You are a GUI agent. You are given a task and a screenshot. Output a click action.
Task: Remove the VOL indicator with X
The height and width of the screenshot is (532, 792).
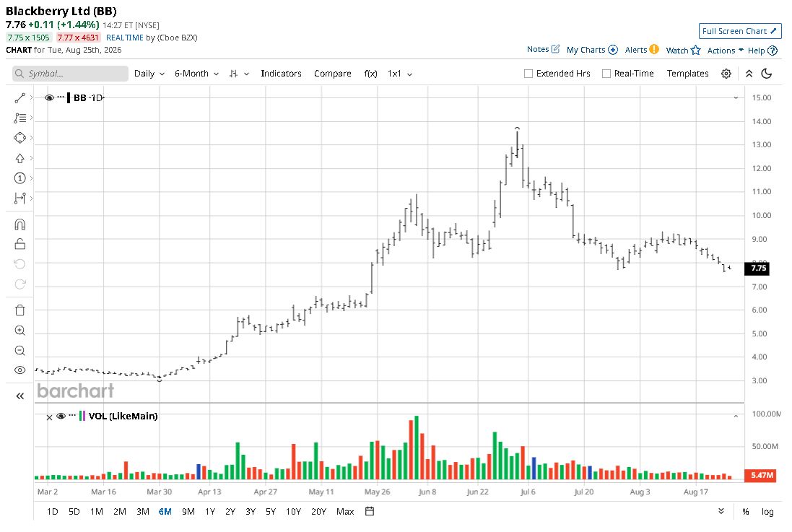pos(49,417)
